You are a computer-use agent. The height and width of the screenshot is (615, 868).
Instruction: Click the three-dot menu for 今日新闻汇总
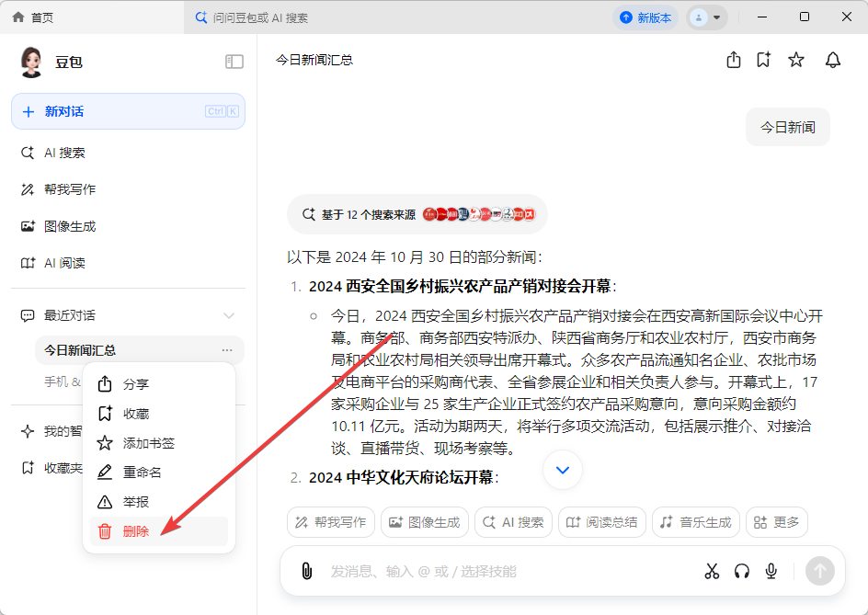[x=227, y=350]
